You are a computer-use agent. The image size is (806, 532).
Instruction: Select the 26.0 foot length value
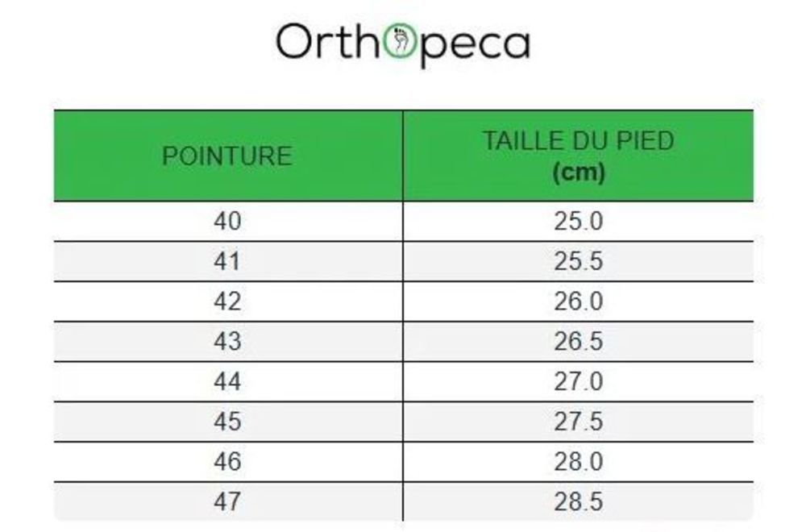click(x=579, y=301)
